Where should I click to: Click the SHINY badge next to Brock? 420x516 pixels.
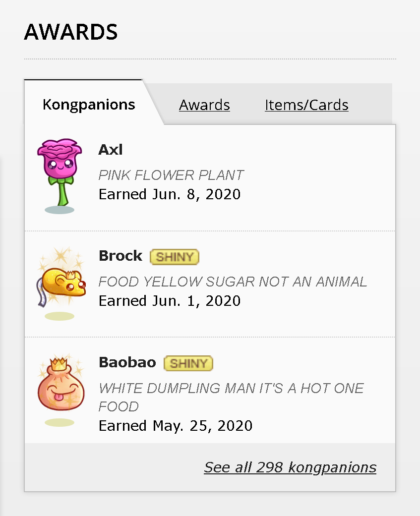click(175, 256)
